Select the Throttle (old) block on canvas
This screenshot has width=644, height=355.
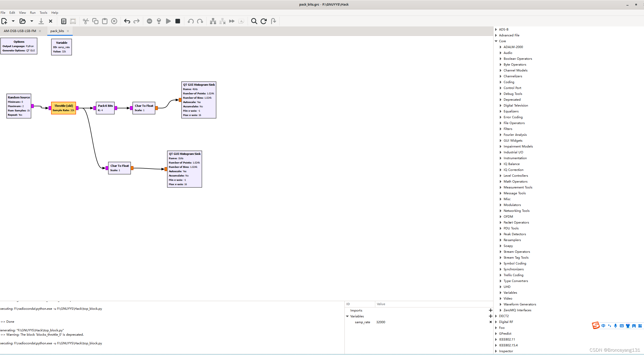[64, 108]
